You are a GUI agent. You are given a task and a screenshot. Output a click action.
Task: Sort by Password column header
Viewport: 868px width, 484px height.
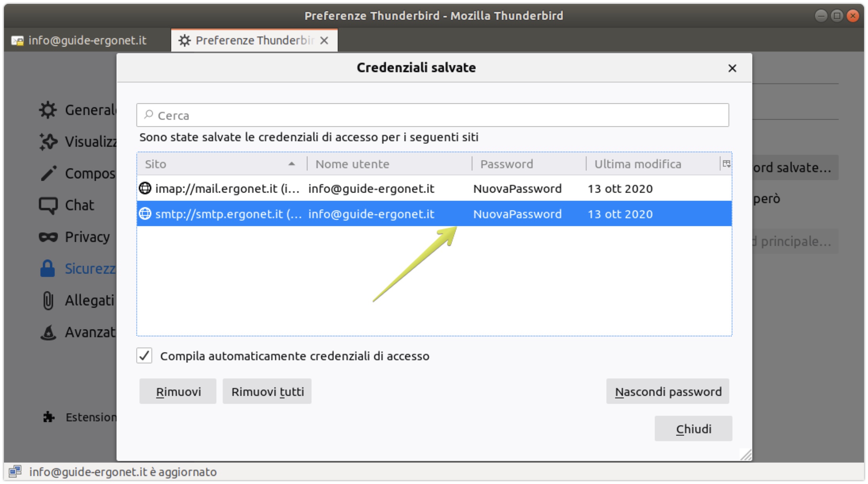tap(529, 164)
